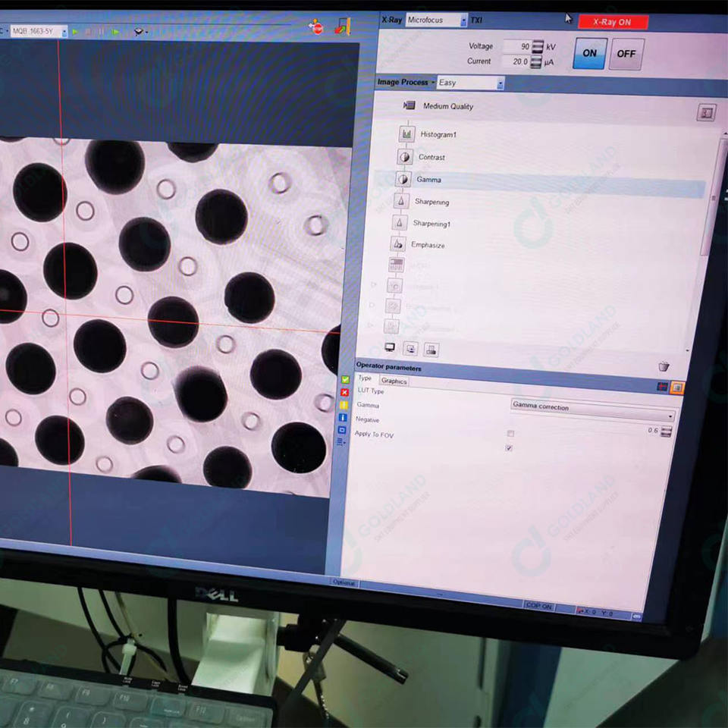
Task: Click the red X icon beside the image
Action: click(x=345, y=392)
